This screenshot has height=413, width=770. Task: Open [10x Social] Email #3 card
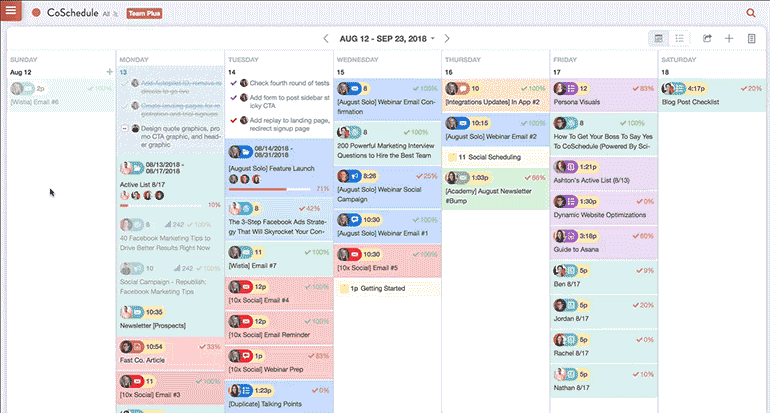170,387
